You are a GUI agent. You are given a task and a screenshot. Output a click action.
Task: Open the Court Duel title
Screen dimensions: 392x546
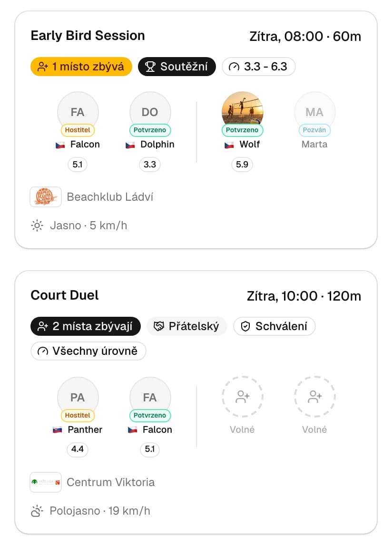tap(65, 295)
